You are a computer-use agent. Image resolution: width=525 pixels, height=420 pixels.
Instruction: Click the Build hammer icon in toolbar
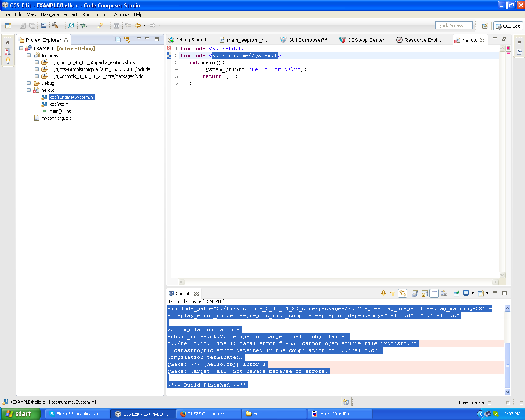click(55, 25)
